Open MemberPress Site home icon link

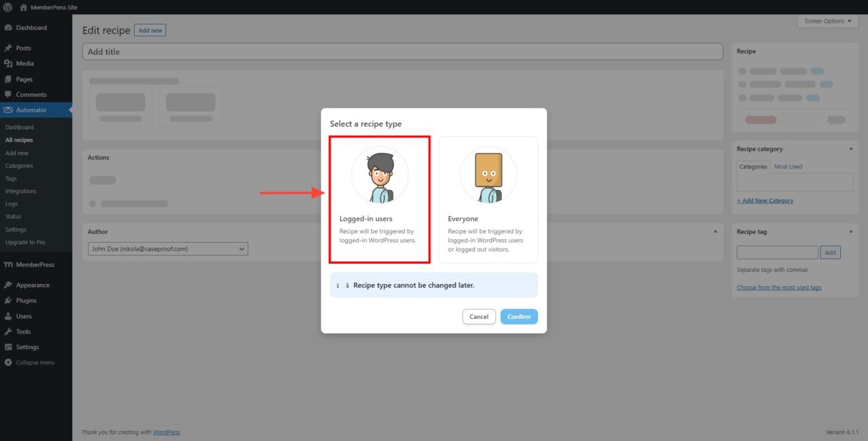24,7
